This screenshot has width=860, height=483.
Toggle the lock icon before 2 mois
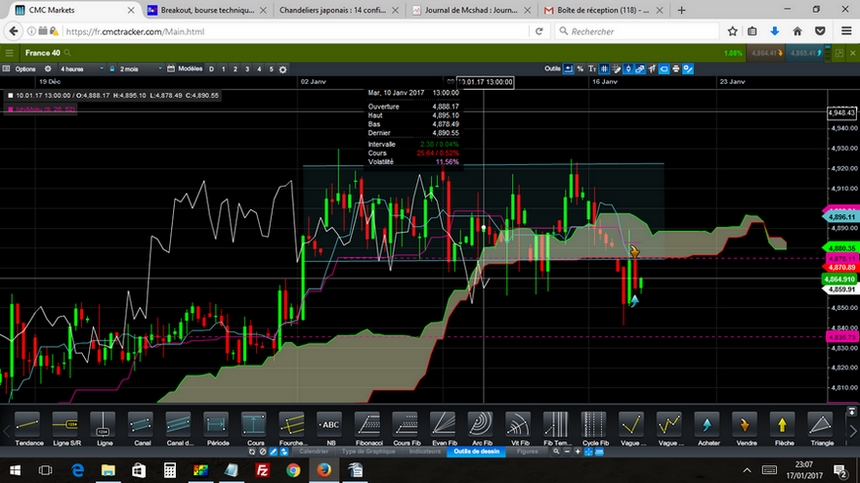pos(112,69)
